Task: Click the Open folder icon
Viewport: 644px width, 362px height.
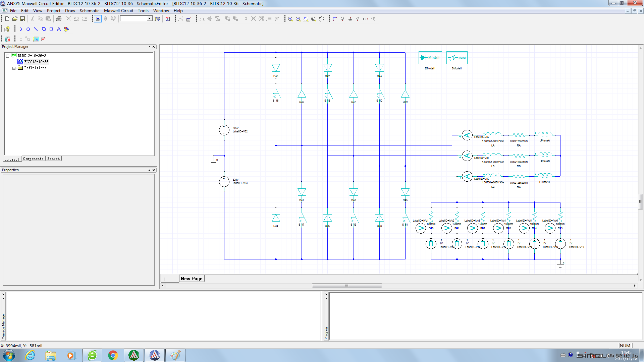Action: click(x=15, y=19)
